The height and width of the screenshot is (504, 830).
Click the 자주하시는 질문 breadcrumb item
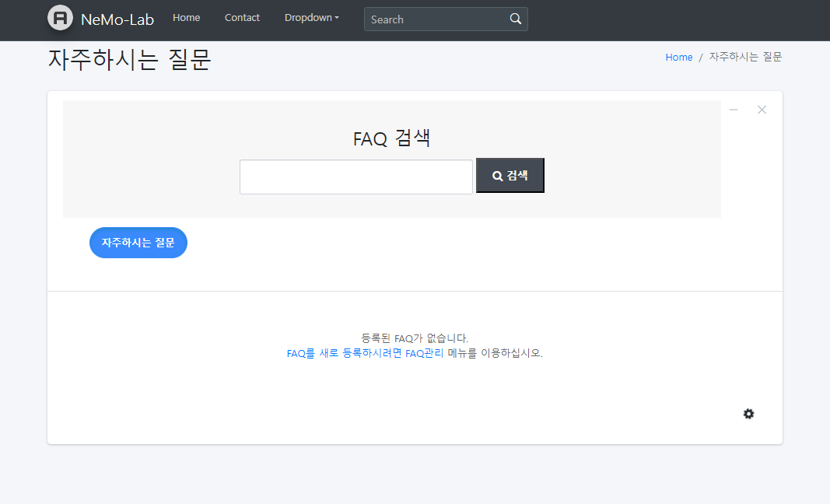pos(744,58)
